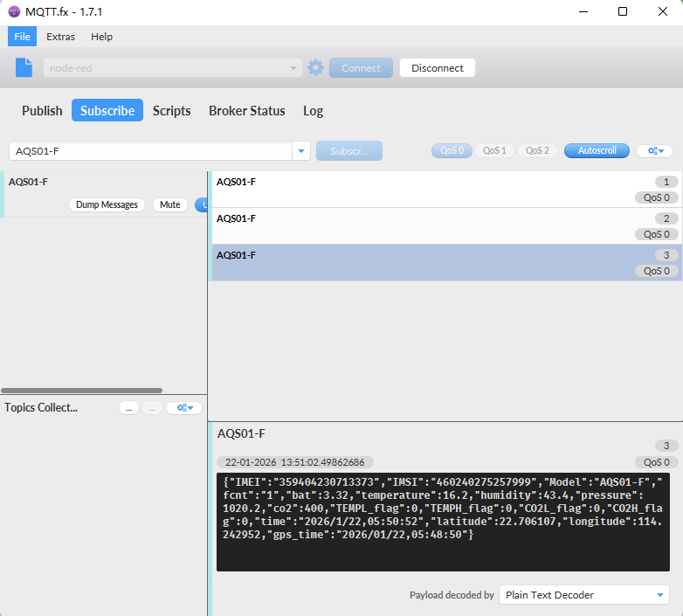
Task: Select received message number 2
Action: coord(445,226)
